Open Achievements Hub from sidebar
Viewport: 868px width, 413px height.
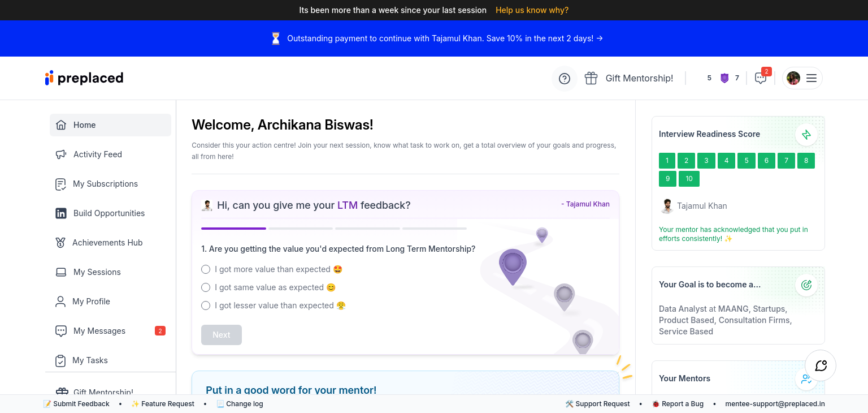click(x=107, y=243)
